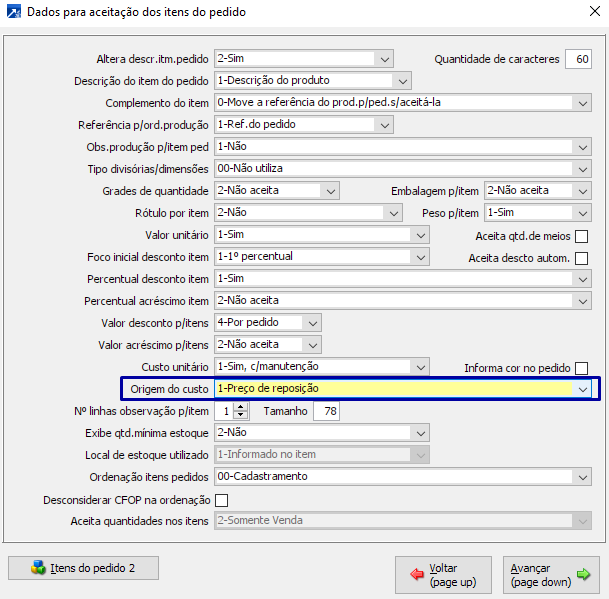Image resolution: width=609 pixels, height=599 pixels.
Task: Click the 'Local de estoque utilizado' label
Action: tap(147, 455)
